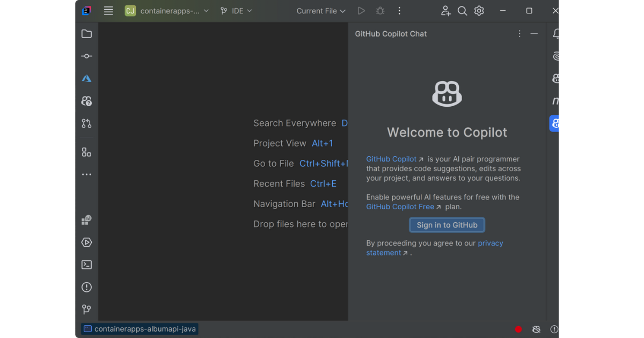Open the Copilot status icon in status bar
The width and height of the screenshot is (644, 338).
[x=536, y=329]
